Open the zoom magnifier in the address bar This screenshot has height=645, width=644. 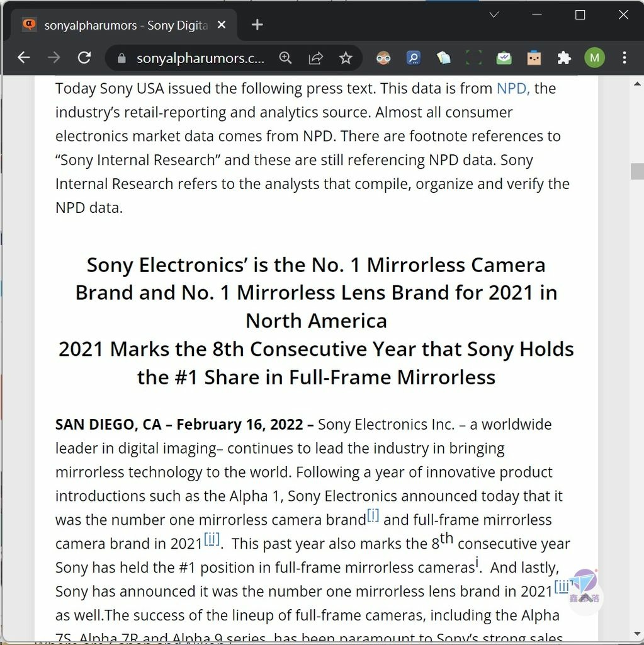(x=285, y=57)
